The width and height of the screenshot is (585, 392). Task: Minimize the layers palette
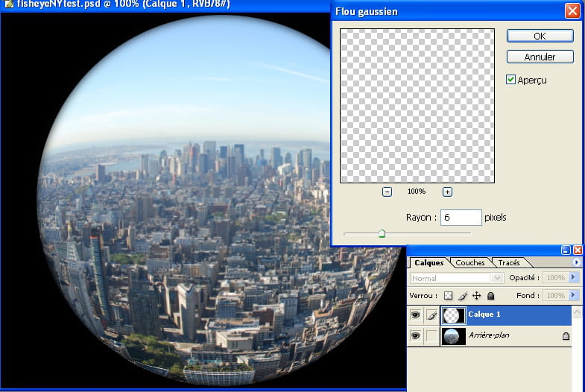pos(566,250)
